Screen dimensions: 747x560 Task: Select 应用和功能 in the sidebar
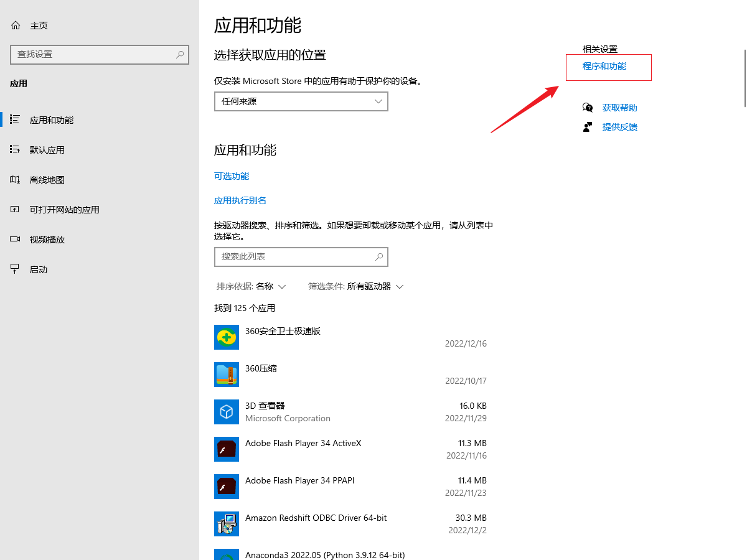[x=52, y=120]
